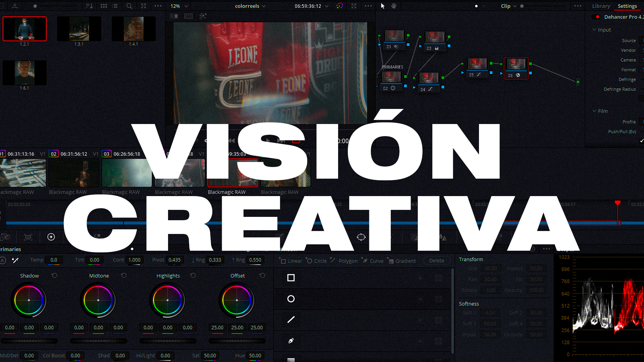
Task: Click the gallery search magnifier icon
Action: pyautogui.click(x=129, y=6)
